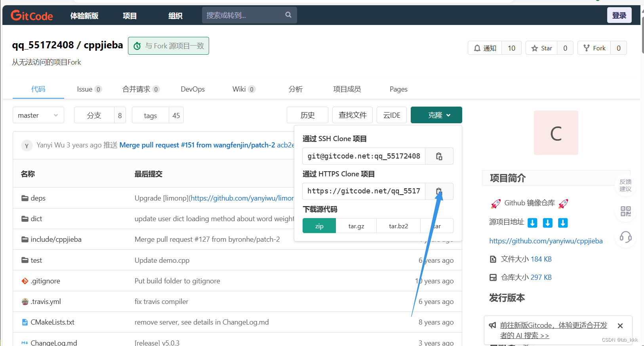This screenshot has width=644, height=346.
Task: Open the 分析 tab
Action: click(x=295, y=89)
